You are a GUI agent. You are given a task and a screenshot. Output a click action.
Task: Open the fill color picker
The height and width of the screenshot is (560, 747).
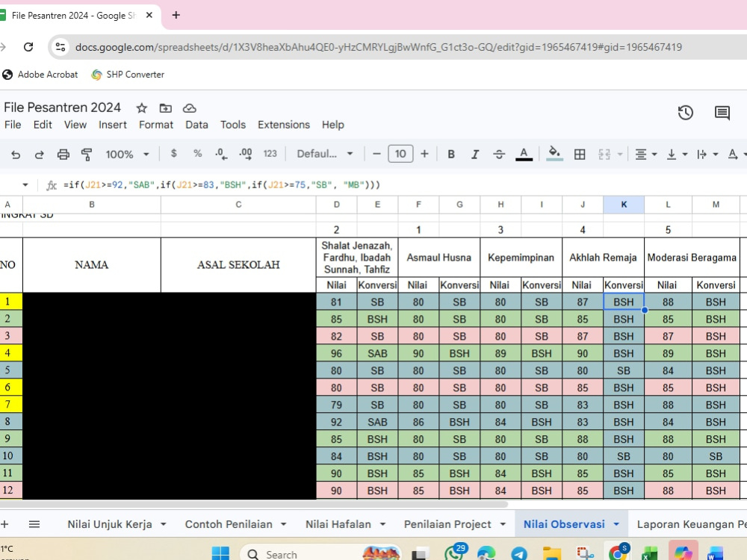coord(554,153)
